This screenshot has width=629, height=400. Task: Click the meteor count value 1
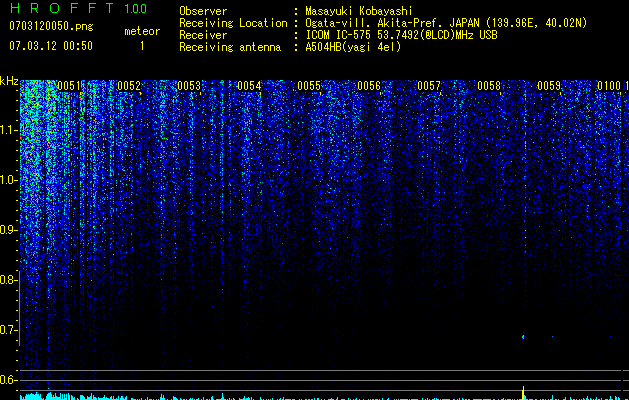(142, 46)
